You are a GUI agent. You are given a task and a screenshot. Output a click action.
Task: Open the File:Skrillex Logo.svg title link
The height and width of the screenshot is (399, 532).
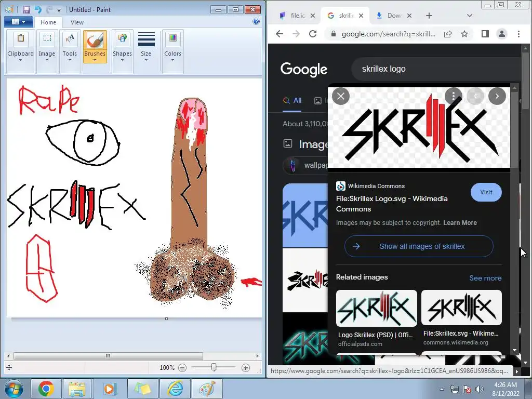[392, 204]
